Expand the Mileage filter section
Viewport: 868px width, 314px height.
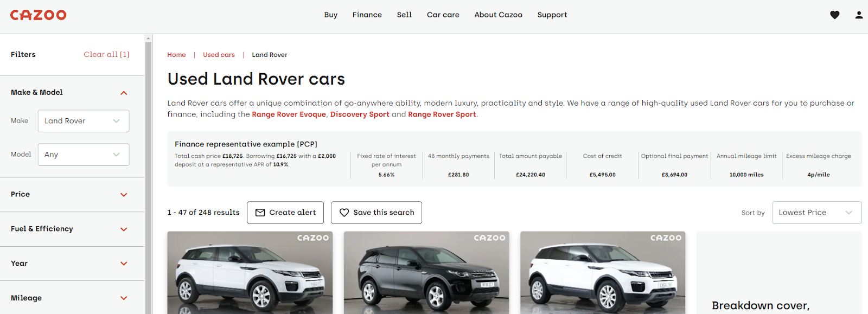click(x=124, y=298)
